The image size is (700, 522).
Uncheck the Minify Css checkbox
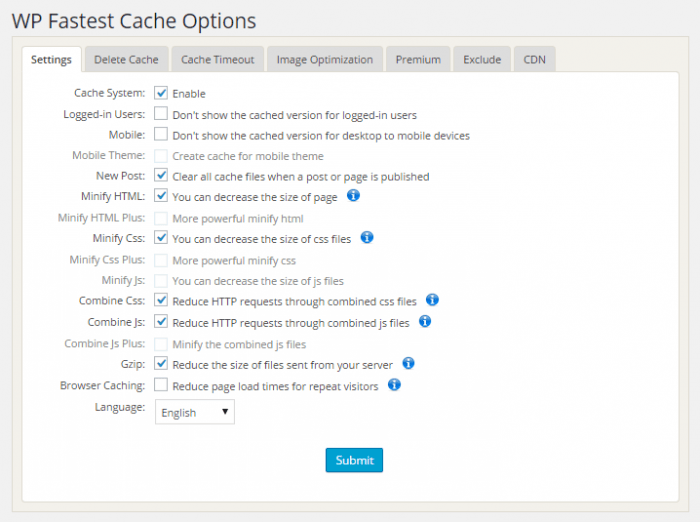[x=161, y=238]
